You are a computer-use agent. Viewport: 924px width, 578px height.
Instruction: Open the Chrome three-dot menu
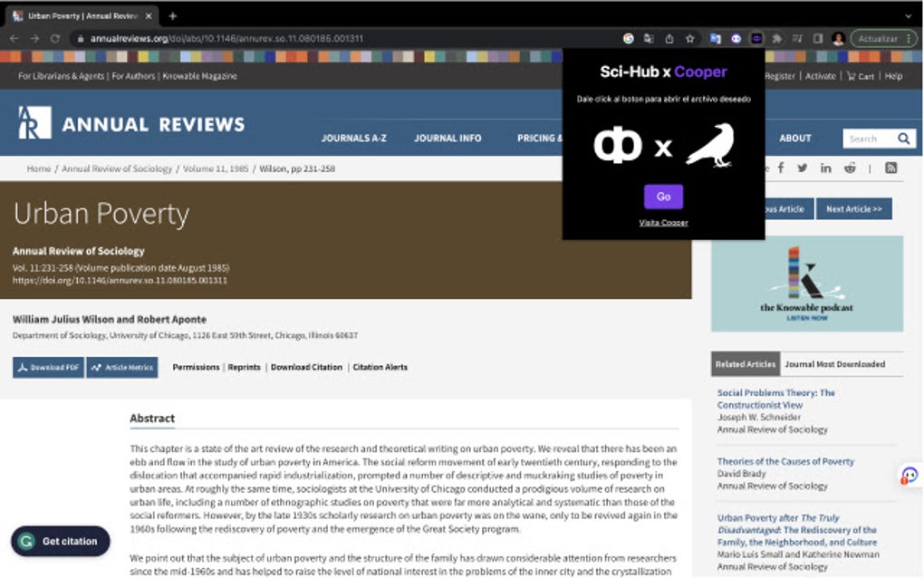coord(909,38)
